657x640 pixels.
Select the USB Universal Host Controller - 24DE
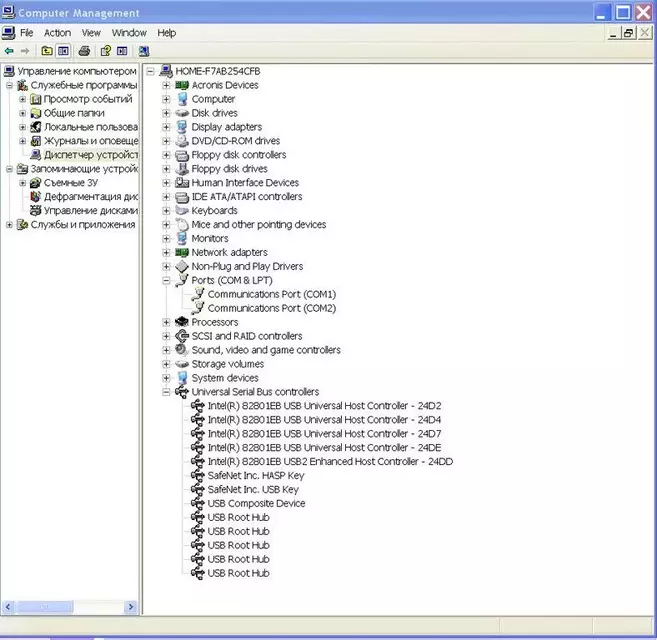(x=324, y=448)
